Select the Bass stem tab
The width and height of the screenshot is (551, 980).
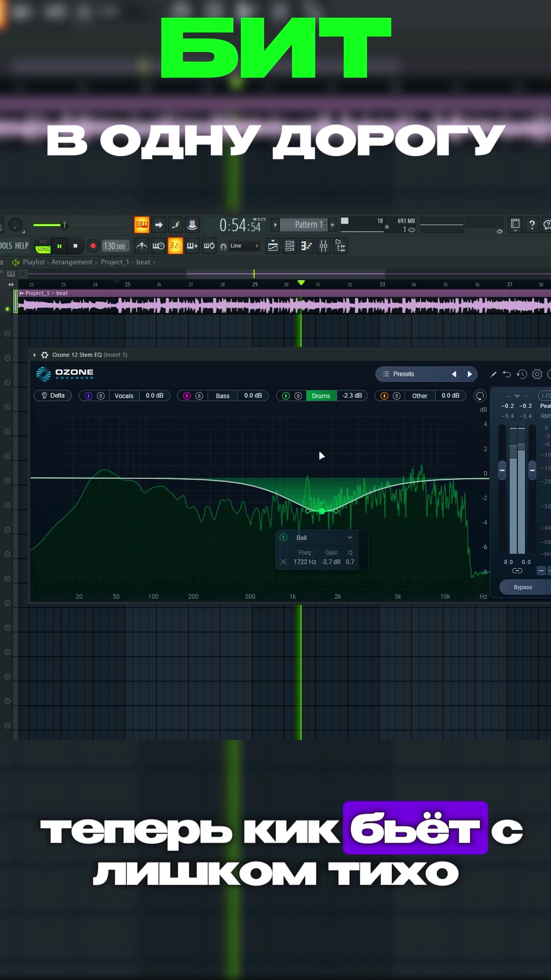(223, 396)
